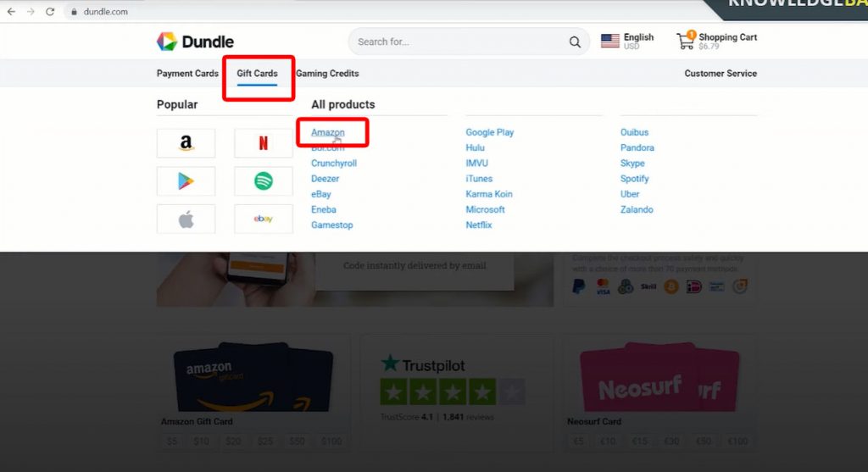This screenshot has height=472, width=868.
Task: Select the popular eBay logo tile
Action: (264, 219)
